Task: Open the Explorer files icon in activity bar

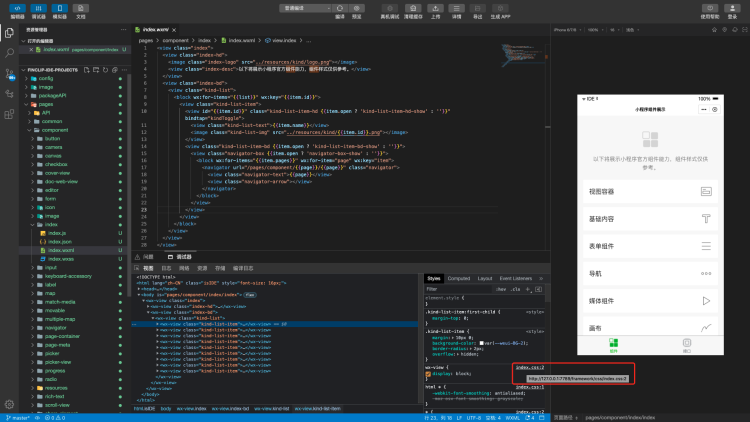Action: pos(9,33)
